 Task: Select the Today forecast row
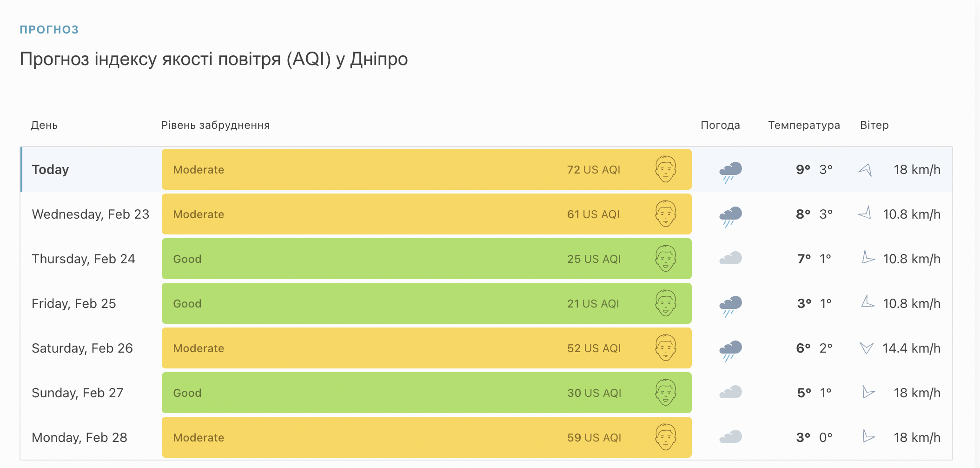486,169
